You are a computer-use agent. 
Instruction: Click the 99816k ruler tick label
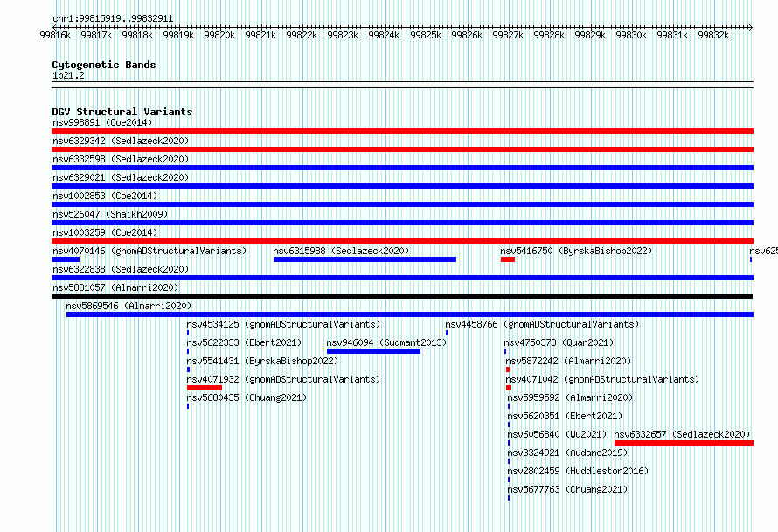point(55,35)
